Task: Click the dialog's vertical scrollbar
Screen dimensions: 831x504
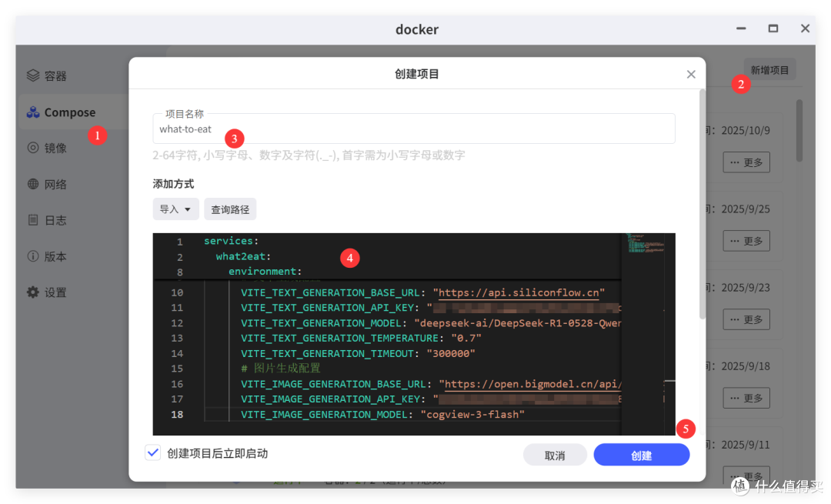Action: point(703,204)
